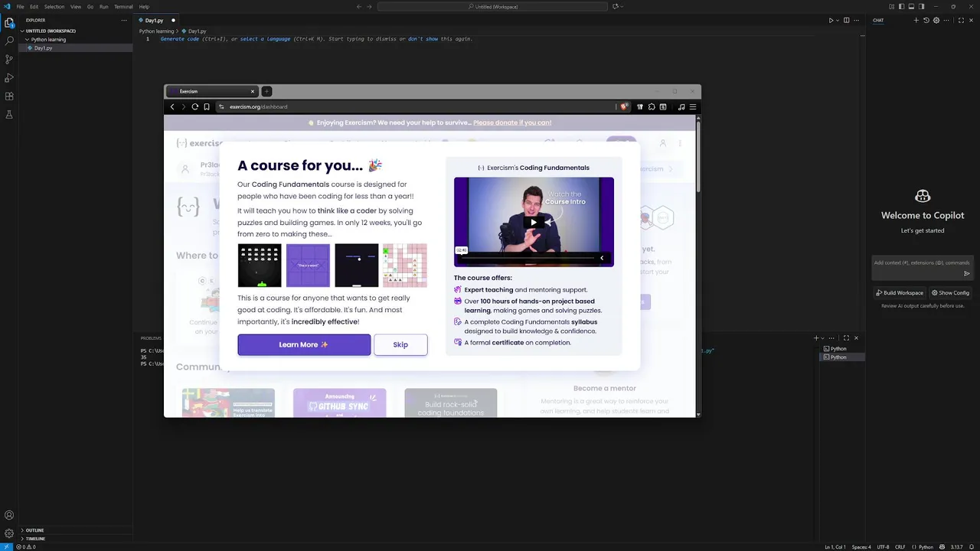
Task: Expand the Run Python File dropdown arrow
Action: pos(837,20)
